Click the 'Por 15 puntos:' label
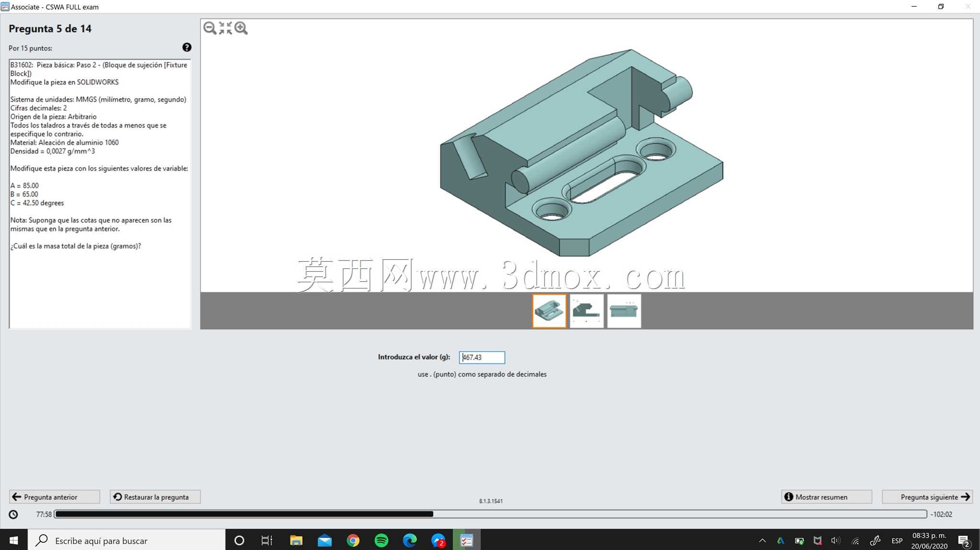Image resolution: width=980 pixels, height=550 pixels. pos(30,48)
